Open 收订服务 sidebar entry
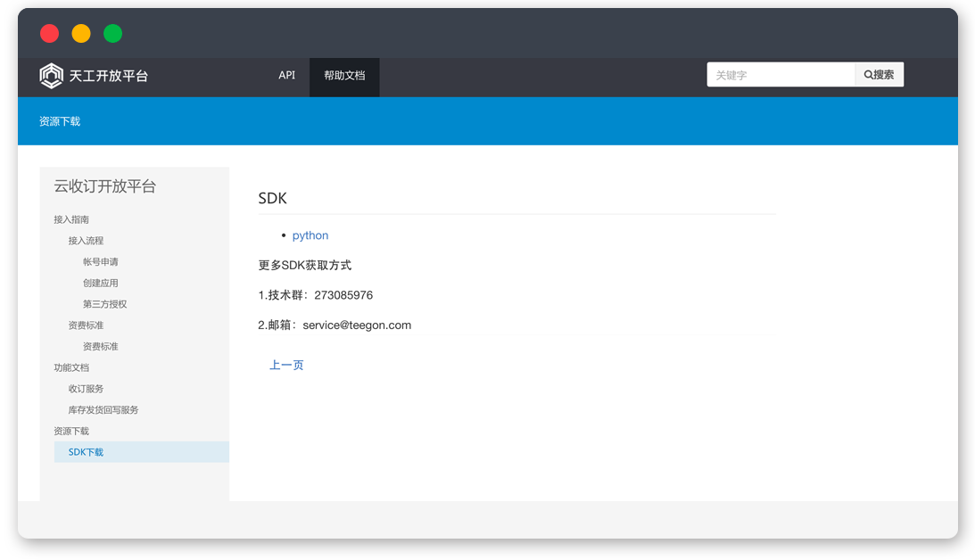The width and height of the screenshot is (975, 560). tap(86, 389)
